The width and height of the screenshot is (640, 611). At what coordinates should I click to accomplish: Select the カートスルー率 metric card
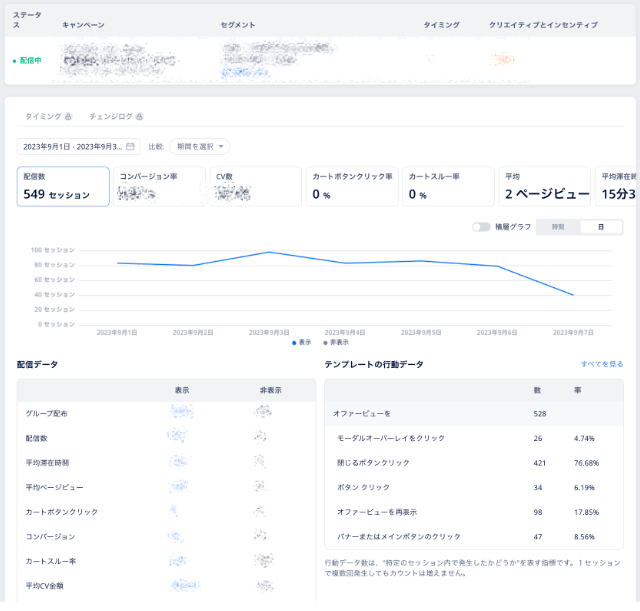click(x=447, y=186)
